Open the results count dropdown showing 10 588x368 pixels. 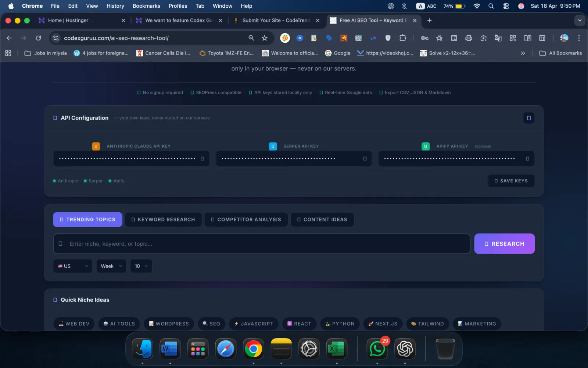[141, 266]
